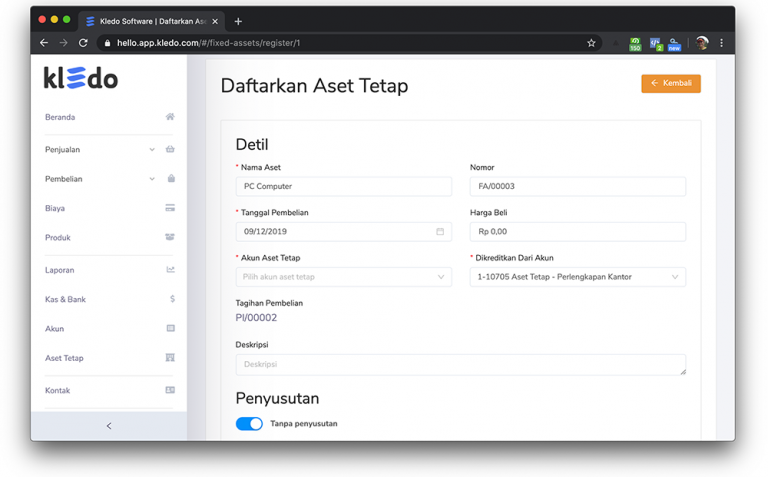Screen dimensions: 768x477
Task: Open the blue code extension with badge 2
Action: [x=655, y=44]
